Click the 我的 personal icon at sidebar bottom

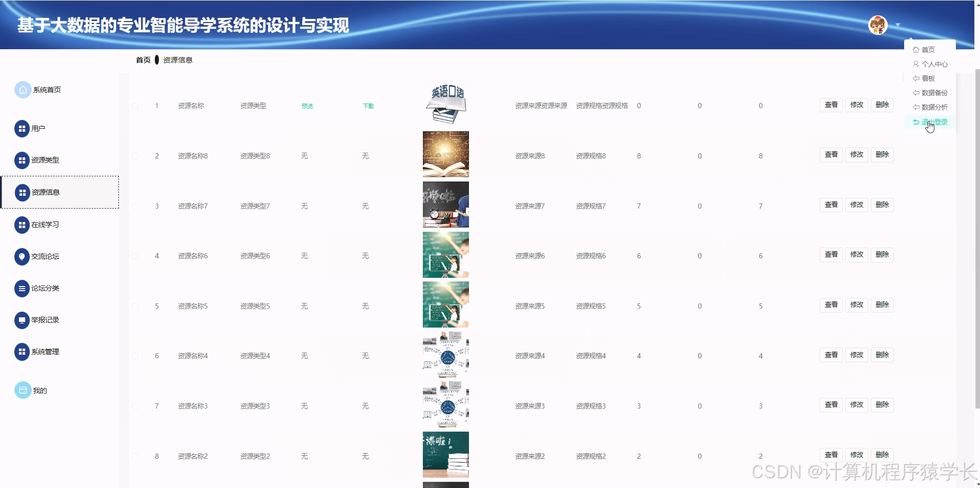22,390
